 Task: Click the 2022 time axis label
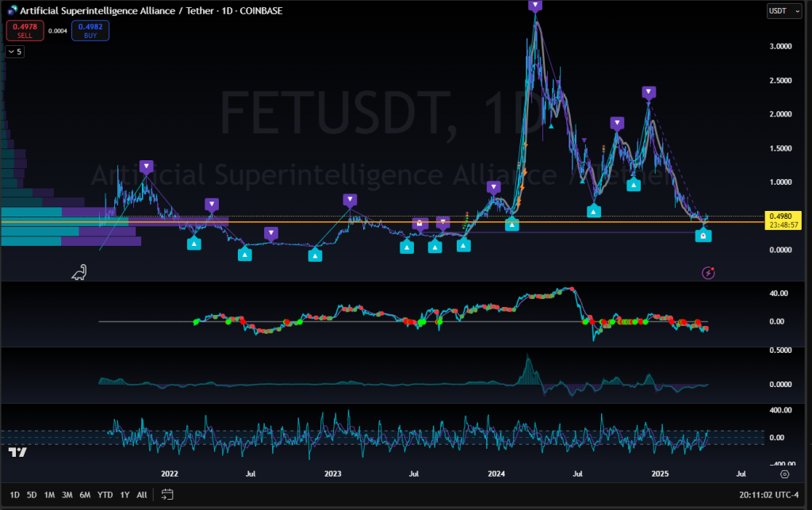pyautogui.click(x=170, y=474)
